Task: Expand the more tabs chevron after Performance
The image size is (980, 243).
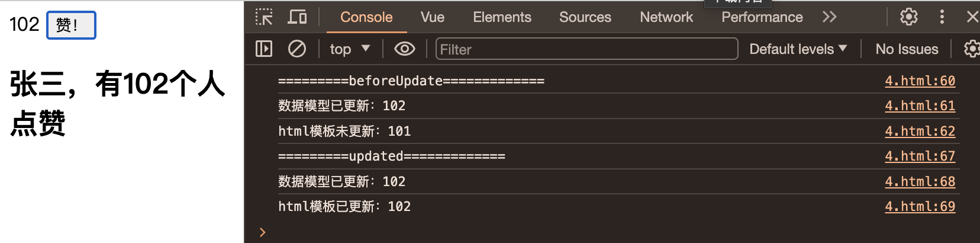Action: tap(830, 17)
